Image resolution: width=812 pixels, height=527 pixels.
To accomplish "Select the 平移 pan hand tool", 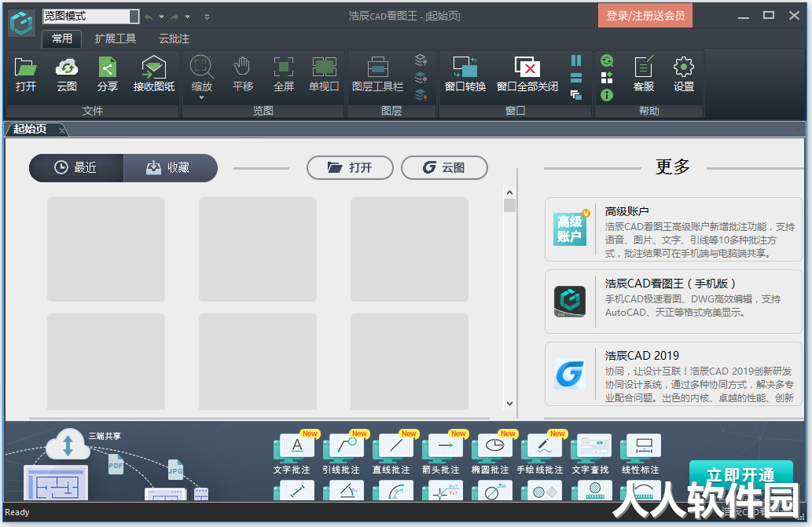I will (242, 67).
